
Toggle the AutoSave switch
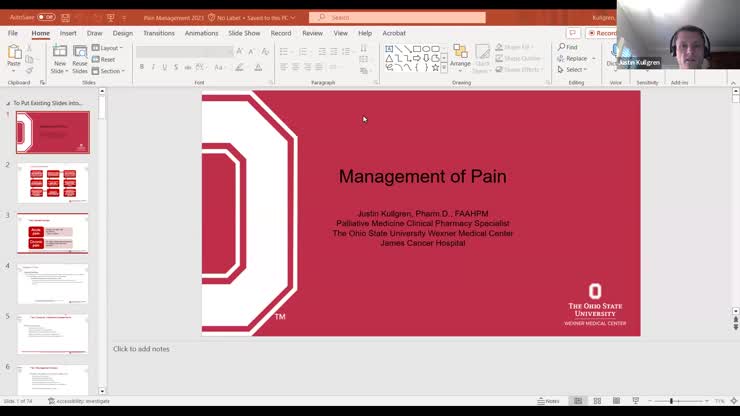click(46, 17)
